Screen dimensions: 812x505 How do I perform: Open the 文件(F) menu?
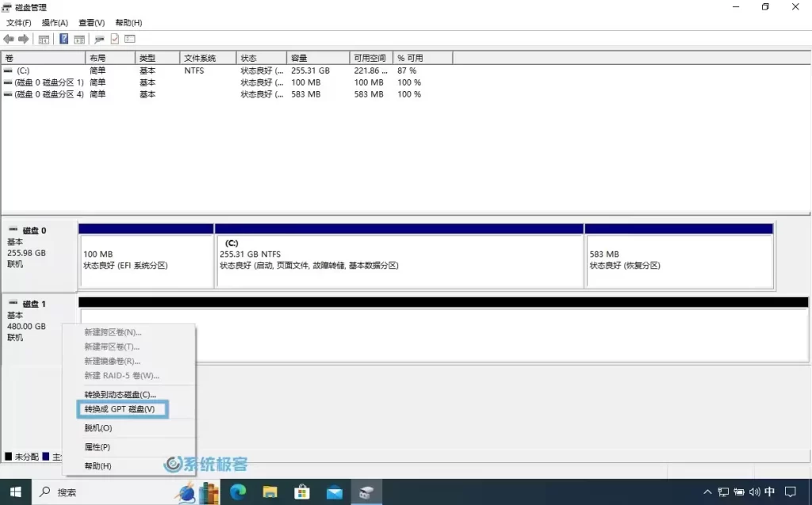[19, 23]
